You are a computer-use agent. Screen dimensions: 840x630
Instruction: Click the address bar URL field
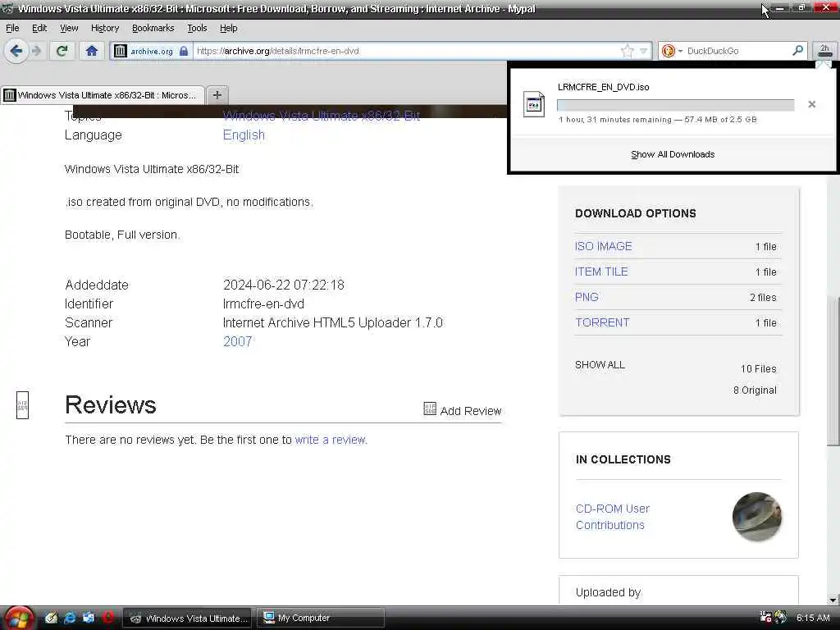pos(407,51)
